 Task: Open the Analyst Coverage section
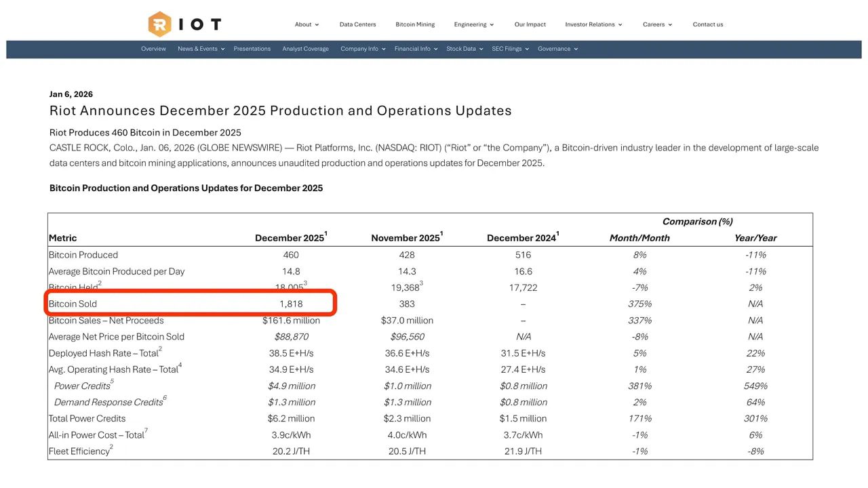point(305,48)
